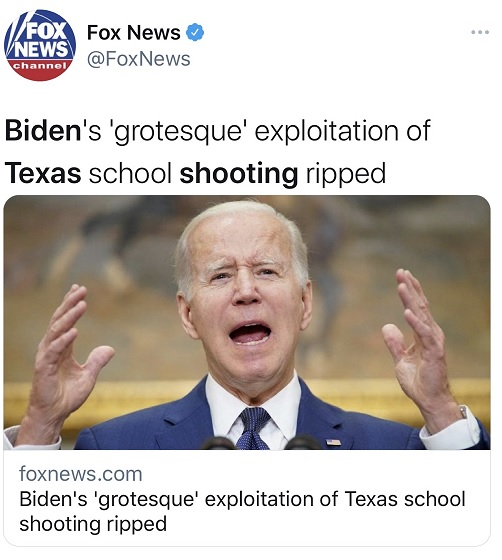
Task: Click the American flag lapel pin in photo
Action: pos(333,442)
